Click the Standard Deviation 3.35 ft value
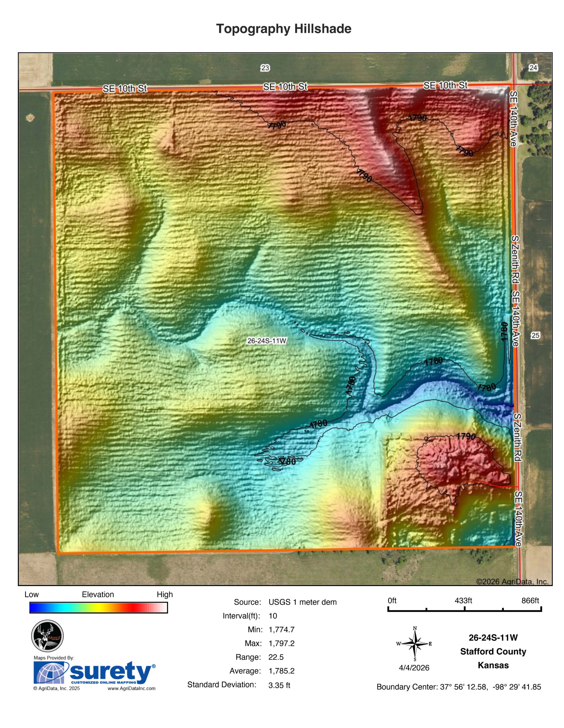This screenshot has width=564, height=728. pos(279,685)
